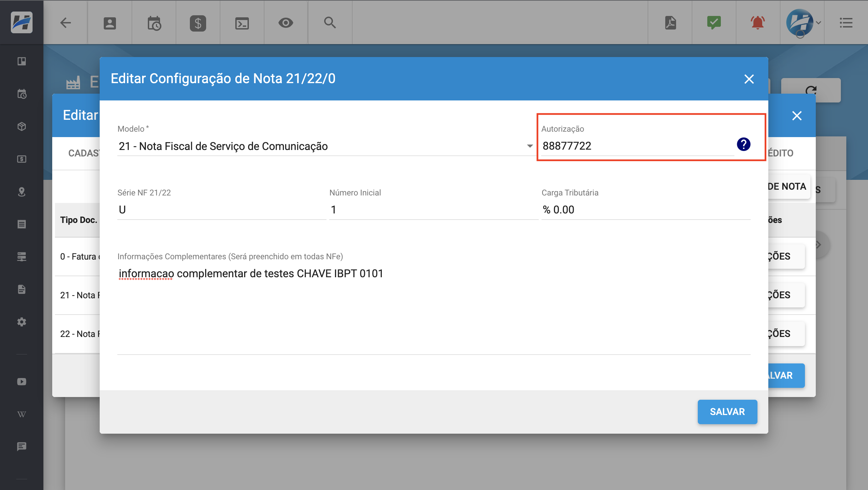Click the PDF document icon

[x=670, y=23]
